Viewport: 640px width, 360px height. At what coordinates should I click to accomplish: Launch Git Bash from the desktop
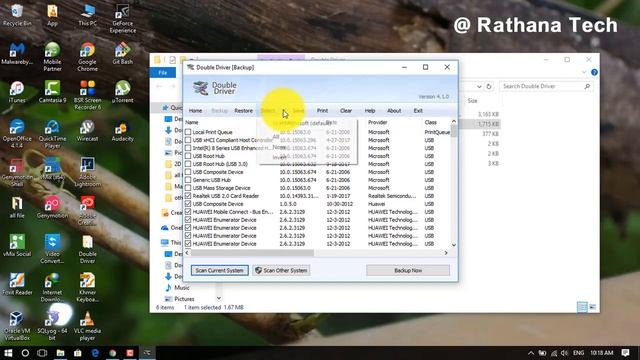tap(122, 53)
